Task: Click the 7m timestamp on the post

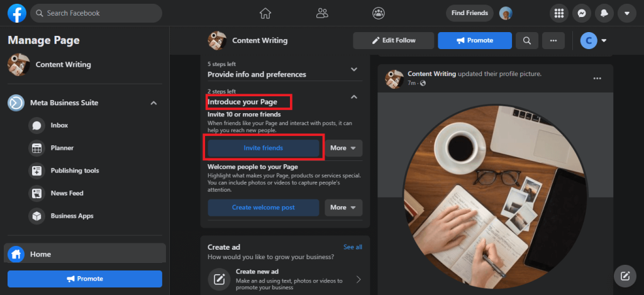Action: [x=412, y=83]
